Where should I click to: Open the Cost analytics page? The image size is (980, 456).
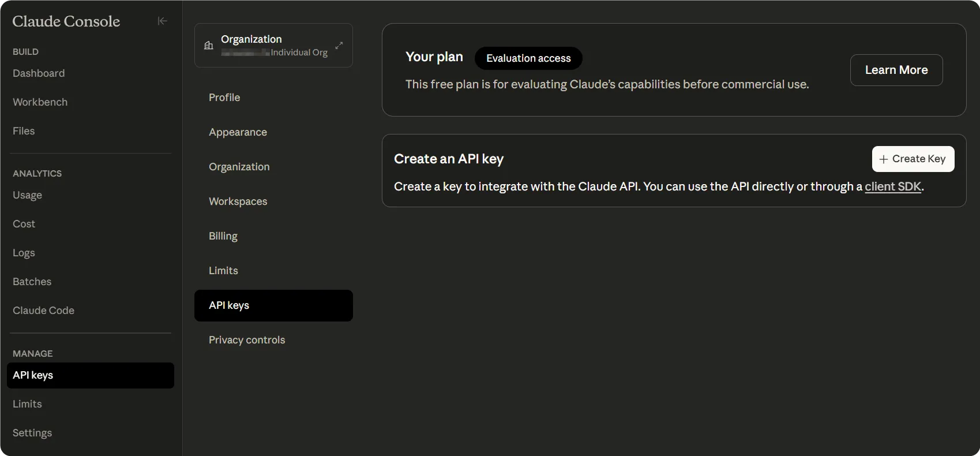(24, 224)
